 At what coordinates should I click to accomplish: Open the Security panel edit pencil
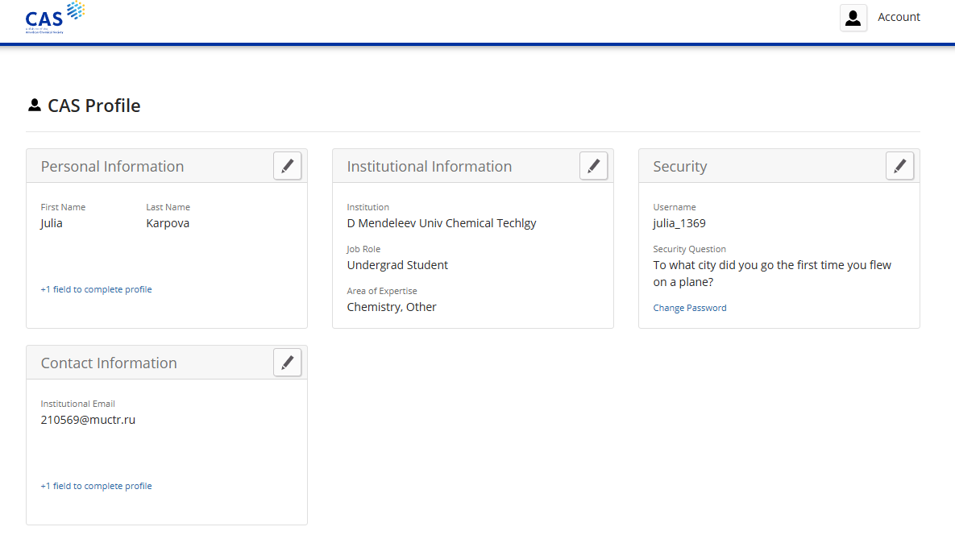click(900, 166)
